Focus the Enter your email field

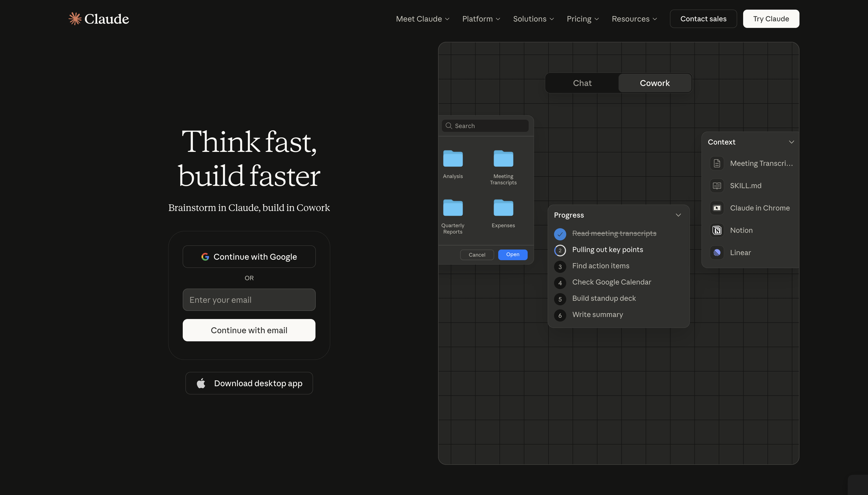pyautogui.click(x=249, y=300)
